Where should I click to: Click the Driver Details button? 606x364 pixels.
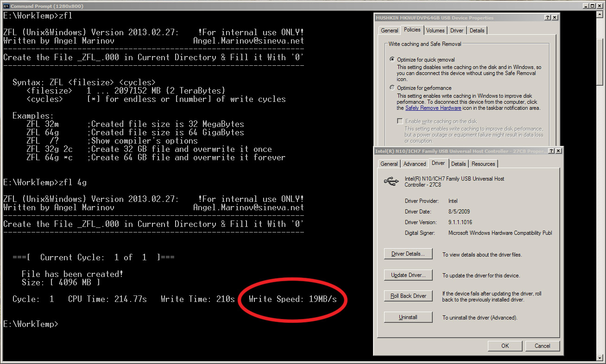pos(408,254)
